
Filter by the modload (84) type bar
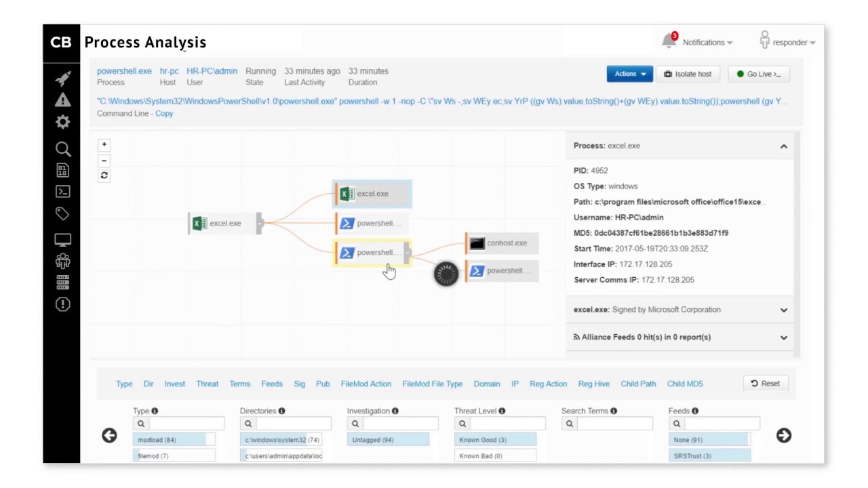click(174, 440)
